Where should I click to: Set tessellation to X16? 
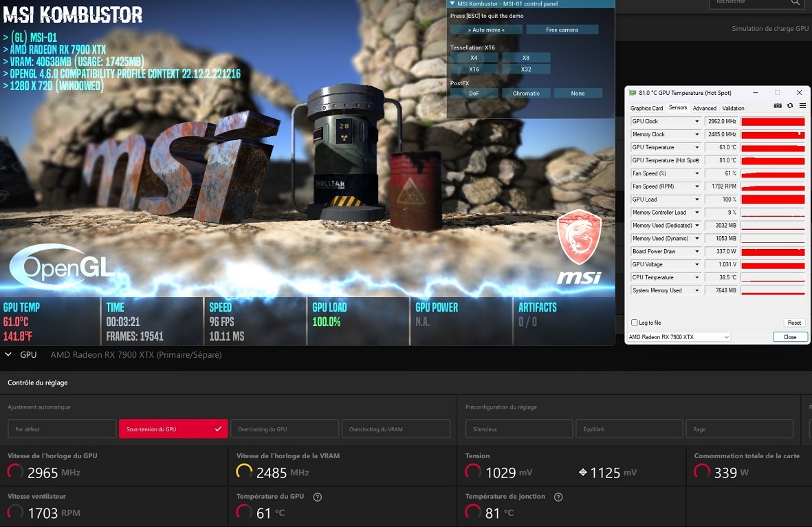coord(474,69)
